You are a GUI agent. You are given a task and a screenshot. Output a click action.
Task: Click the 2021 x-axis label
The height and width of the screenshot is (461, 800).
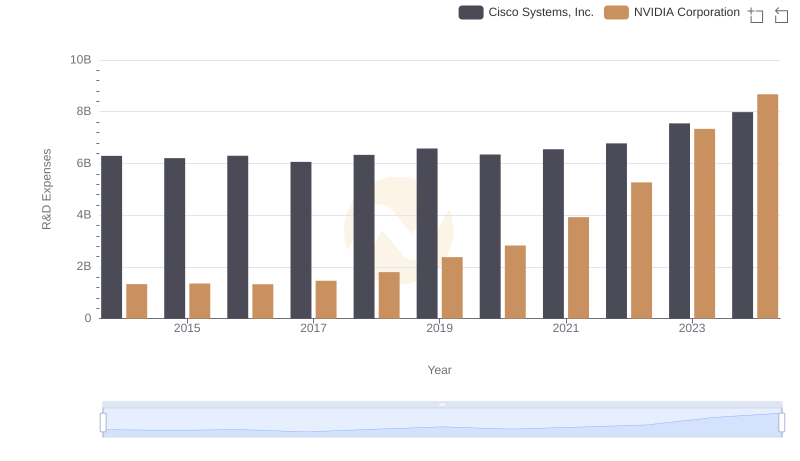point(566,328)
